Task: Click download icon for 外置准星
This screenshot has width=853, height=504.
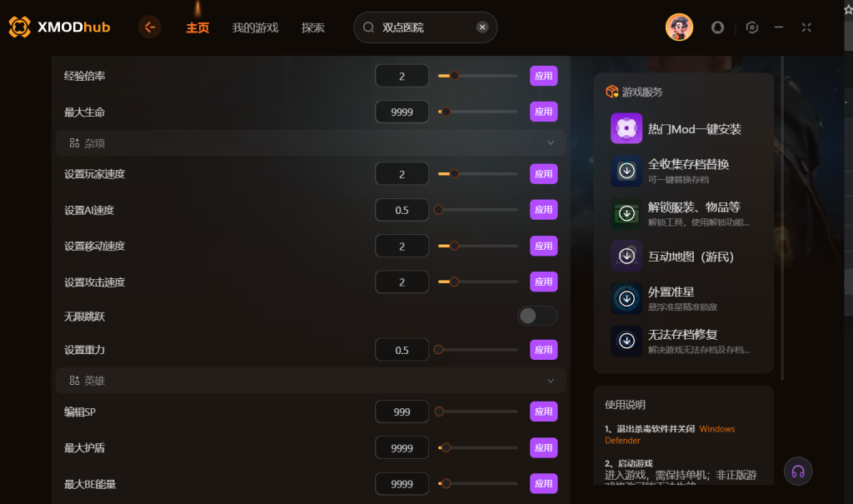Action: [x=626, y=298]
